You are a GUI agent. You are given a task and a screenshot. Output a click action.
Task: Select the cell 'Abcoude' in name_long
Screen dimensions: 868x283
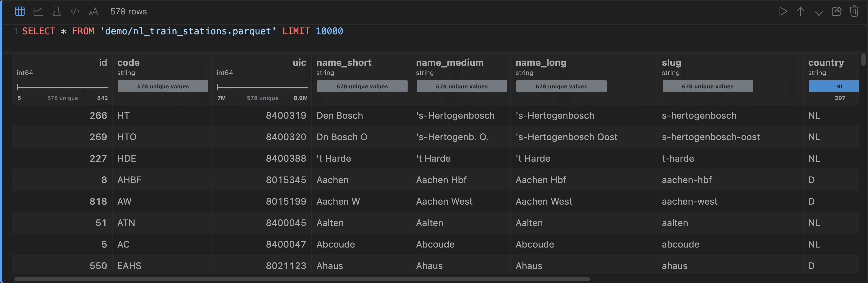pos(535,244)
